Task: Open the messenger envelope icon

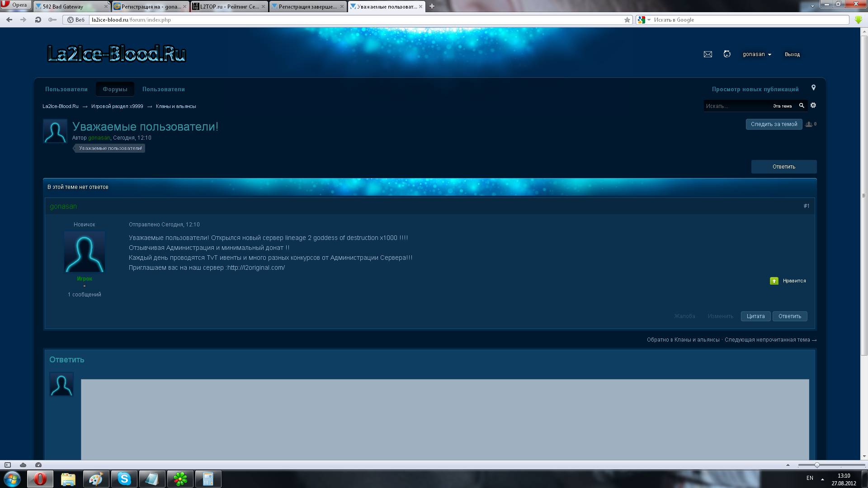Action: pos(708,54)
